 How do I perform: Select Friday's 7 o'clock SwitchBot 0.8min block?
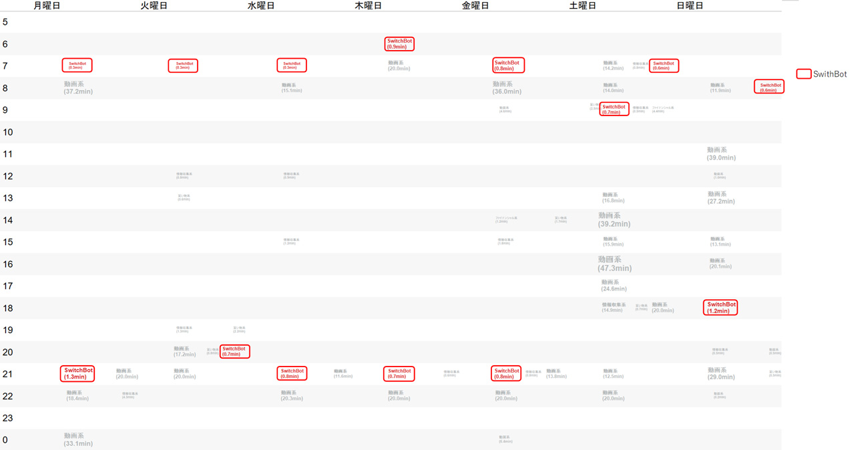point(508,65)
